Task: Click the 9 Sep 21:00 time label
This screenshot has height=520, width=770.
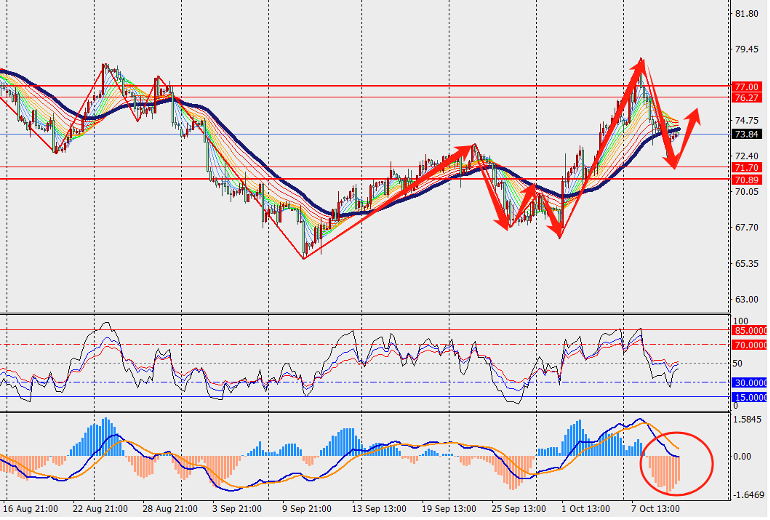Action: coord(308,509)
